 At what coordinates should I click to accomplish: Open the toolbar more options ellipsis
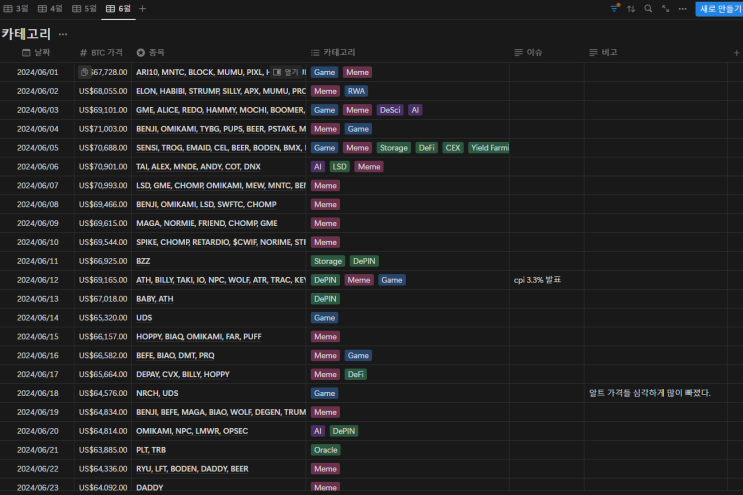coord(682,9)
